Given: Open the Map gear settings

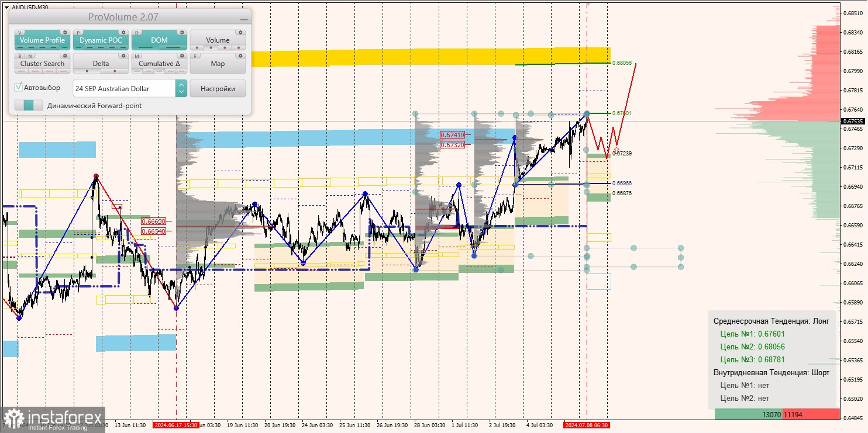Looking at the screenshot, I should coord(240,56).
